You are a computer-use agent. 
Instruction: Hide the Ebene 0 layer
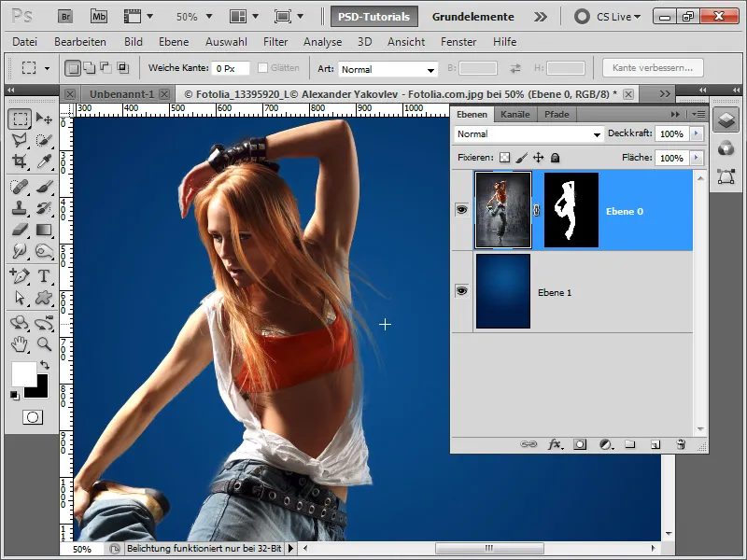click(461, 209)
